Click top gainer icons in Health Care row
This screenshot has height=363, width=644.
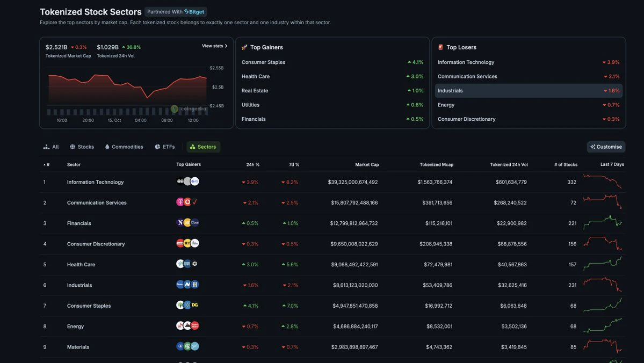click(187, 264)
